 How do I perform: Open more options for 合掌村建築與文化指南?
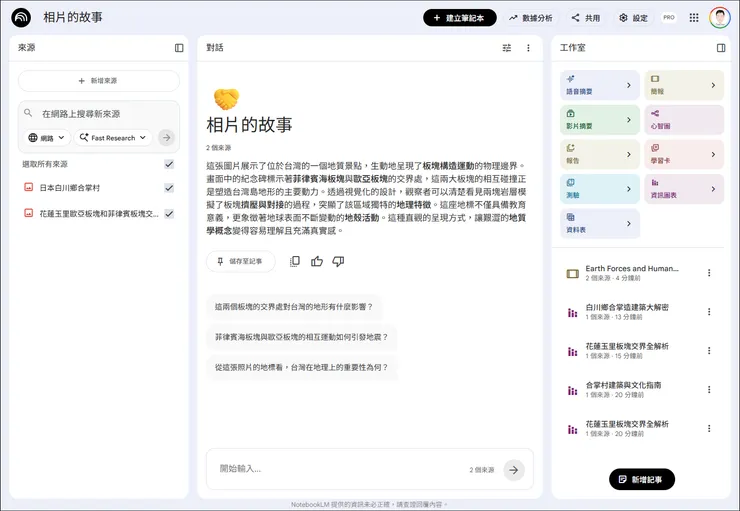pos(709,389)
